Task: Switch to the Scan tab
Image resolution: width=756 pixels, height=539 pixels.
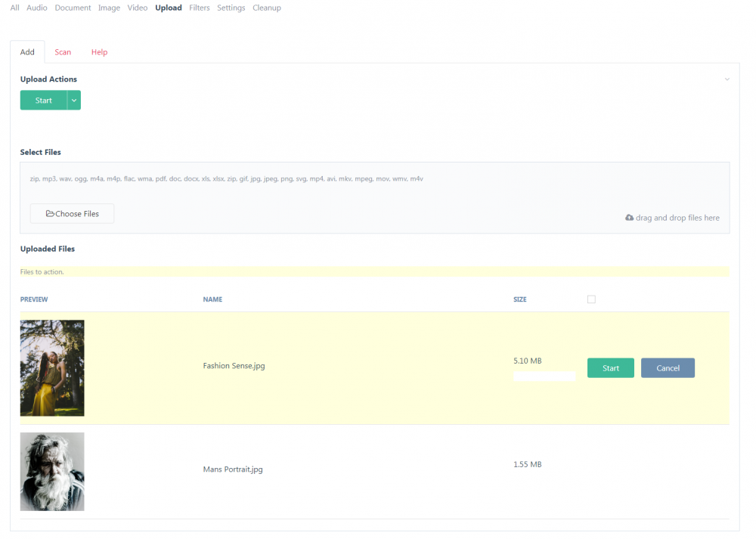Action: [63, 52]
